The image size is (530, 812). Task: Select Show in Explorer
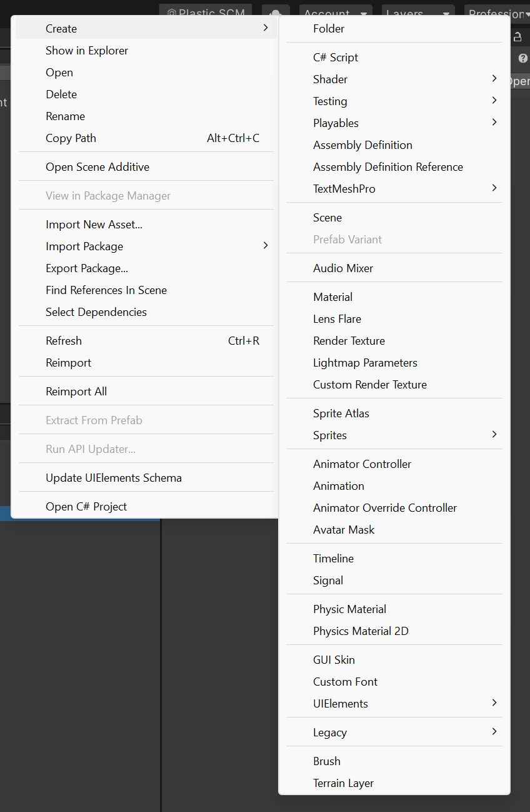coord(146,51)
